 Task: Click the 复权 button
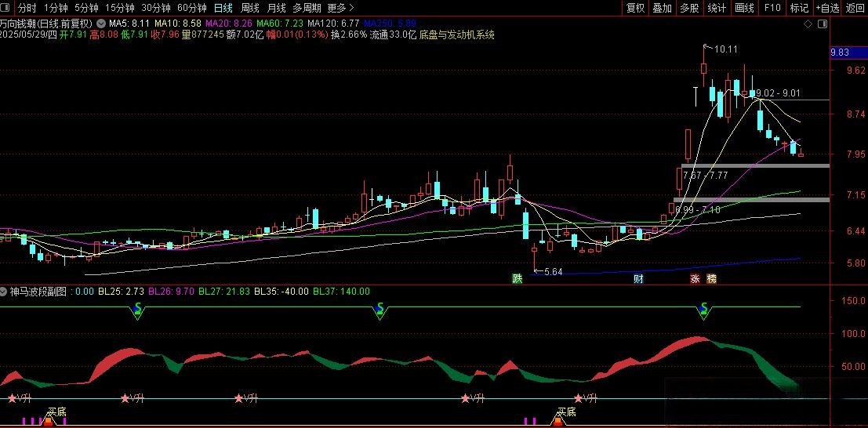(635, 8)
